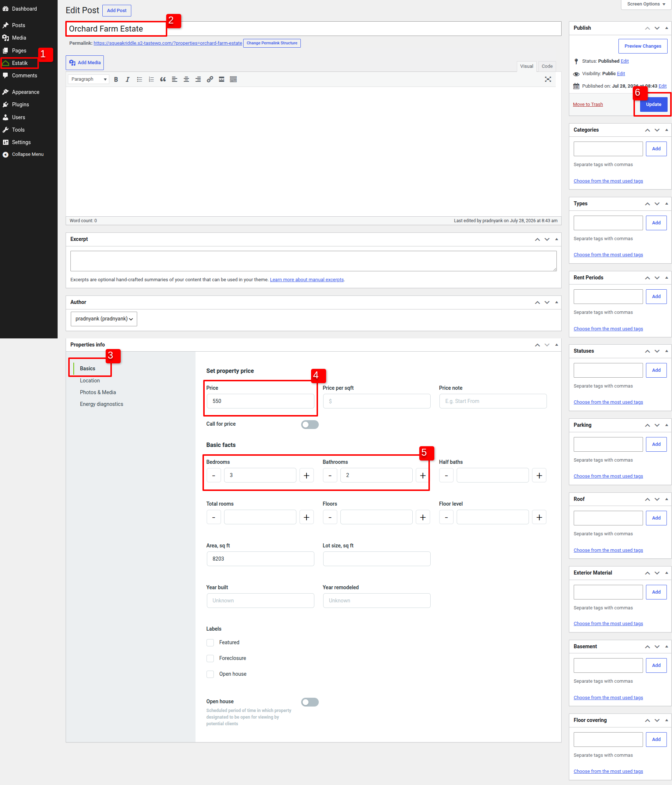Move the Types panel down
This screenshot has height=785, width=672.
click(657, 204)
